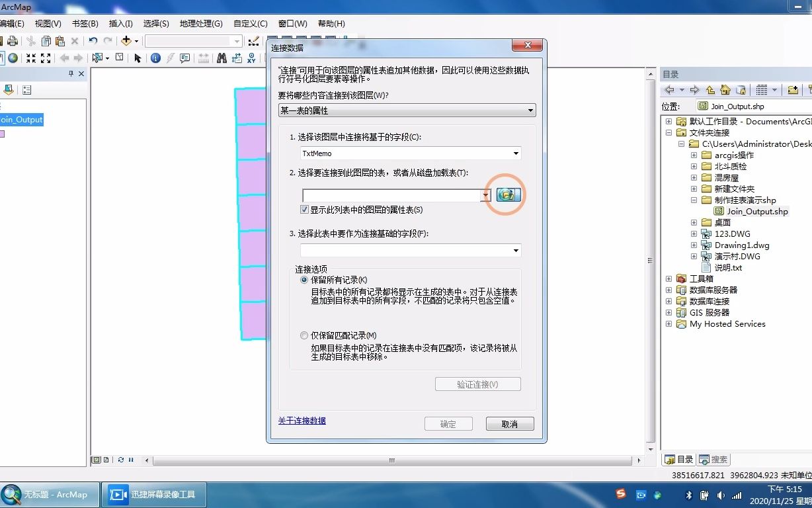Collapse the 制作挂表演示shp folder in Catalog
The image size is (812, 508).
pyautogui.click(x=692, y=200)
